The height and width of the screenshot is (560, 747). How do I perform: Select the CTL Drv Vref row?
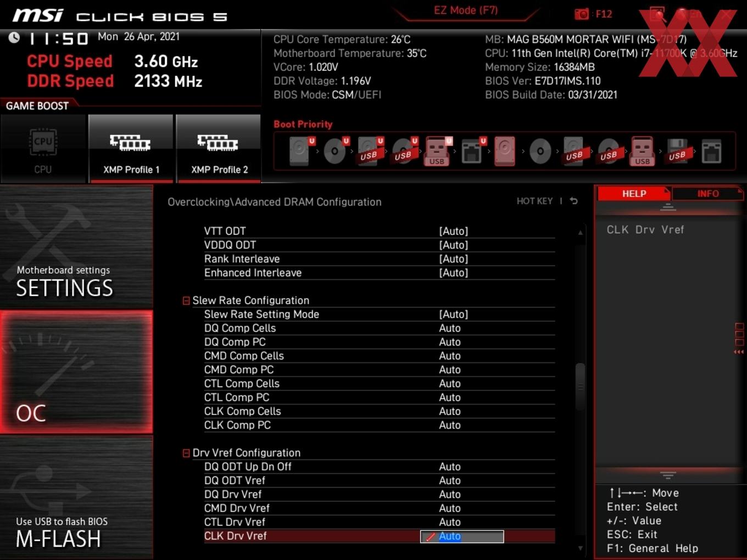pyautogui.click(x=379, y=522)
